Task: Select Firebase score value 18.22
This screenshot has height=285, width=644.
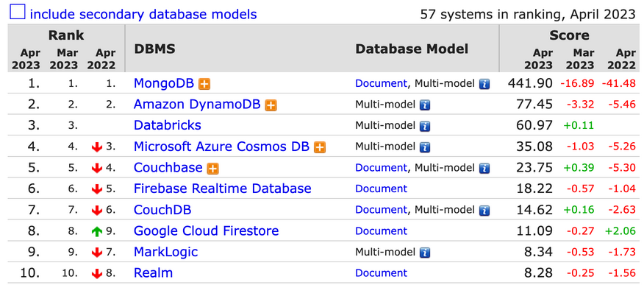Action: click(534, 189)
